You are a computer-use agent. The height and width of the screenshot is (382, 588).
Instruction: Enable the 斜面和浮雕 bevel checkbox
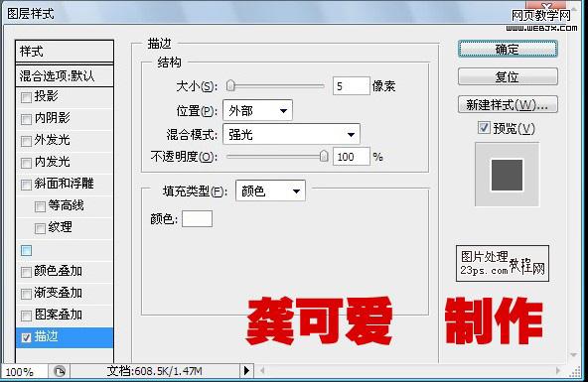(26, 185)
